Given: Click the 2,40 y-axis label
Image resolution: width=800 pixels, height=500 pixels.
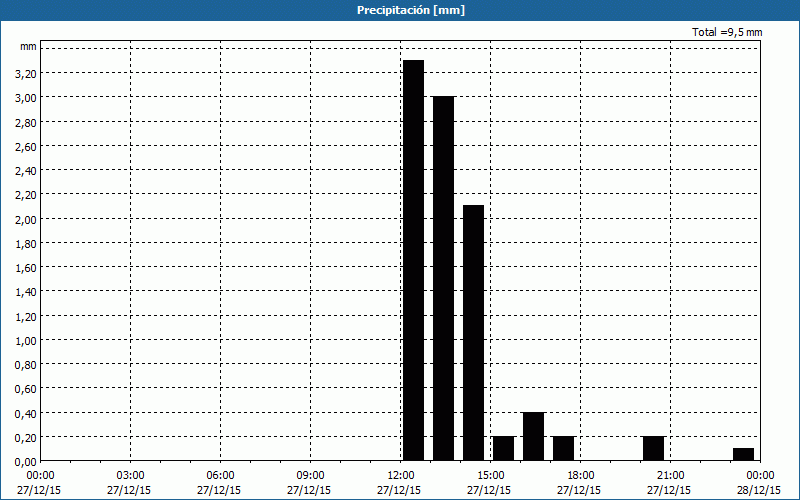Looking at the screenshot, I should point(26,171).
